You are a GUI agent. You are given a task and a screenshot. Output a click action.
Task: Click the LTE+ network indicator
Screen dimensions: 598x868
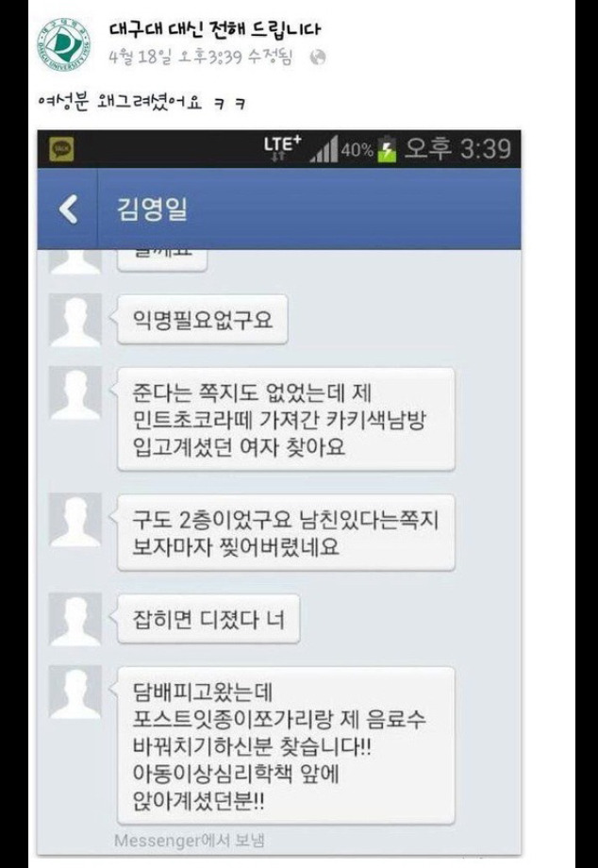282,147
